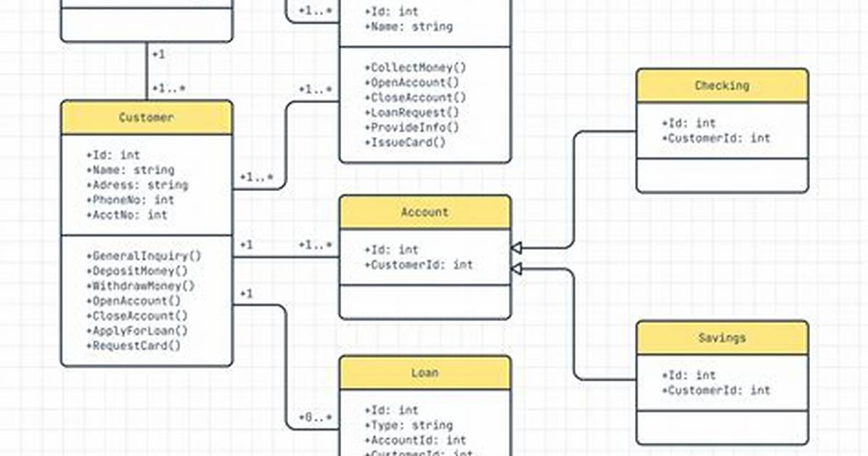The height and width of the screenshot is (456, 868).
Task: Select the Account class header
Action: pos(425,212)
